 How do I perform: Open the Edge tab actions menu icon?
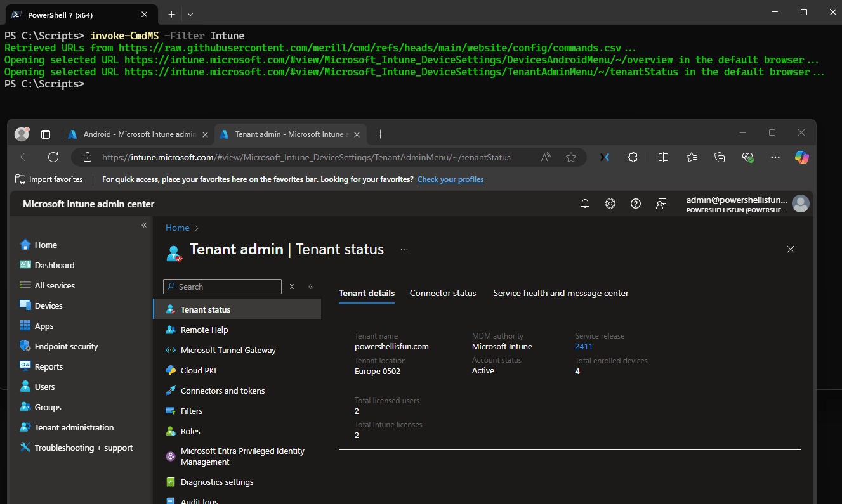click(46, 134)
